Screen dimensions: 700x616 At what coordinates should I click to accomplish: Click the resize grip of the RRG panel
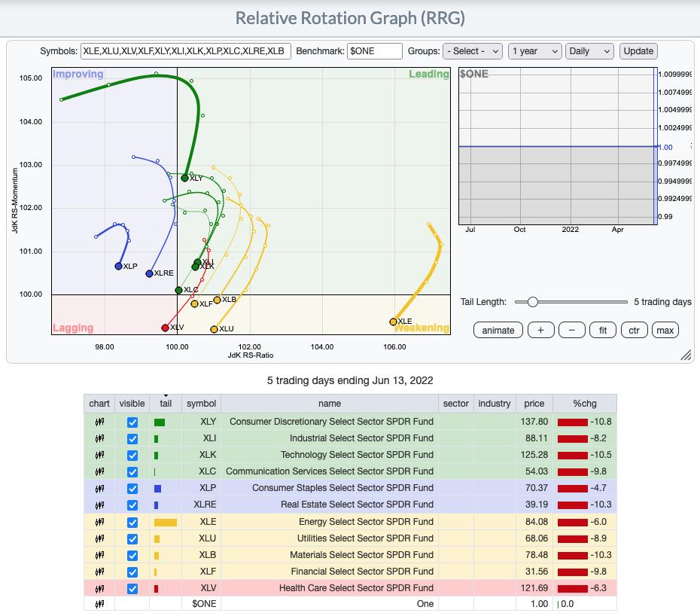(686, 355)
